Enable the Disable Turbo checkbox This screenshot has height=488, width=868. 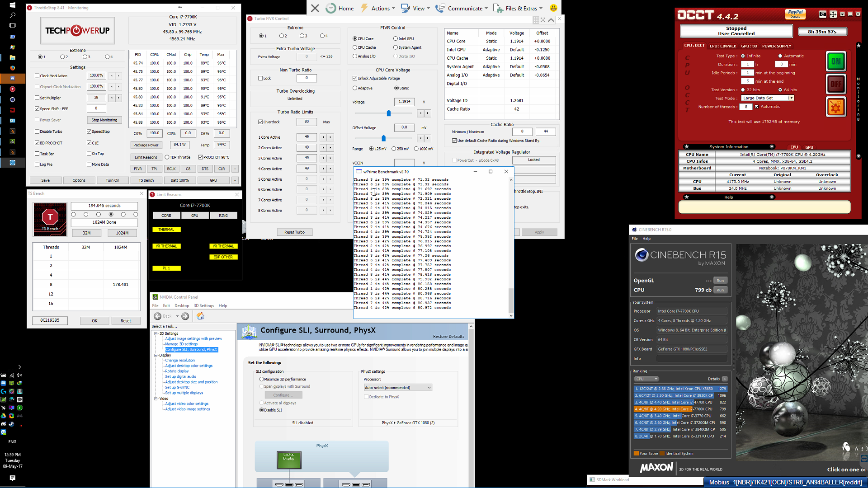click(37, 131)
